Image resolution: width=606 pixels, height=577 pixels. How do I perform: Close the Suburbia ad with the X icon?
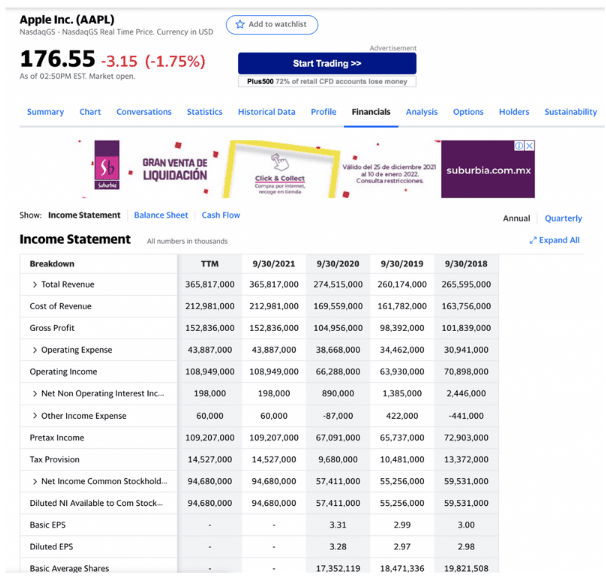click(x=530, y=146)
